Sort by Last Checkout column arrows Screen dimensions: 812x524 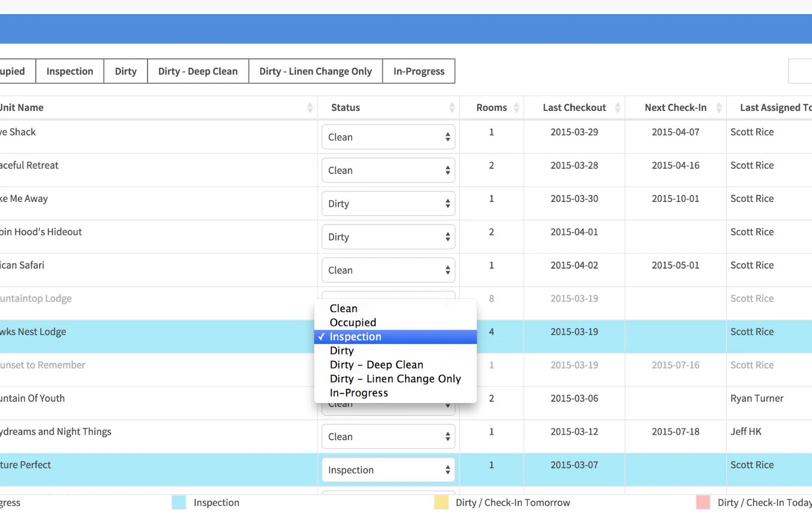click(617, 108)
